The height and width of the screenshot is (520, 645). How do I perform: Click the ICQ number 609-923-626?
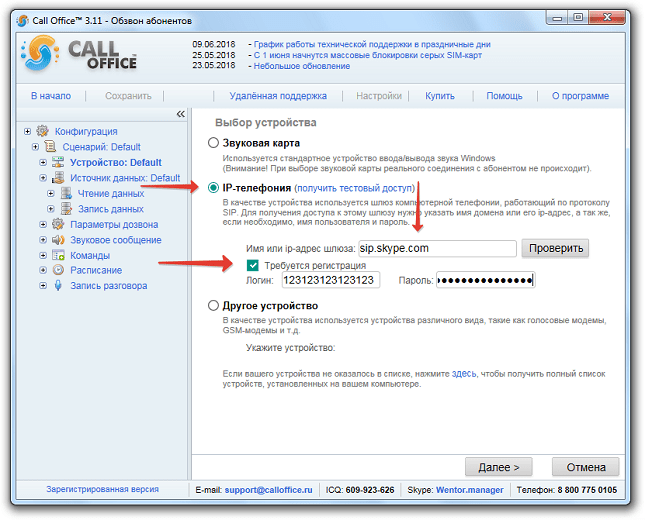coord(370,490)
